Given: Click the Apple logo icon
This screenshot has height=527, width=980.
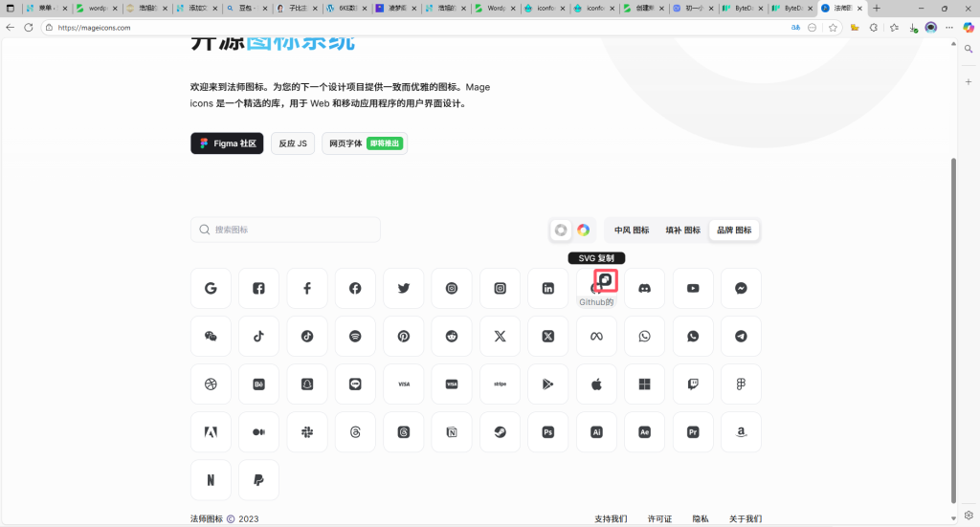Looking at the screenshot, I should click(596, 384).
